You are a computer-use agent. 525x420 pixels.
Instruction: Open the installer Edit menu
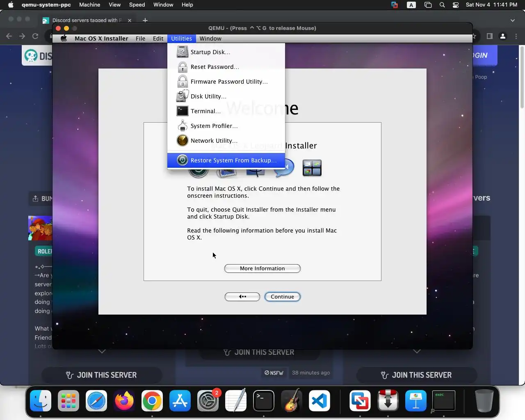pyautogui.click(x=158, y=39)
